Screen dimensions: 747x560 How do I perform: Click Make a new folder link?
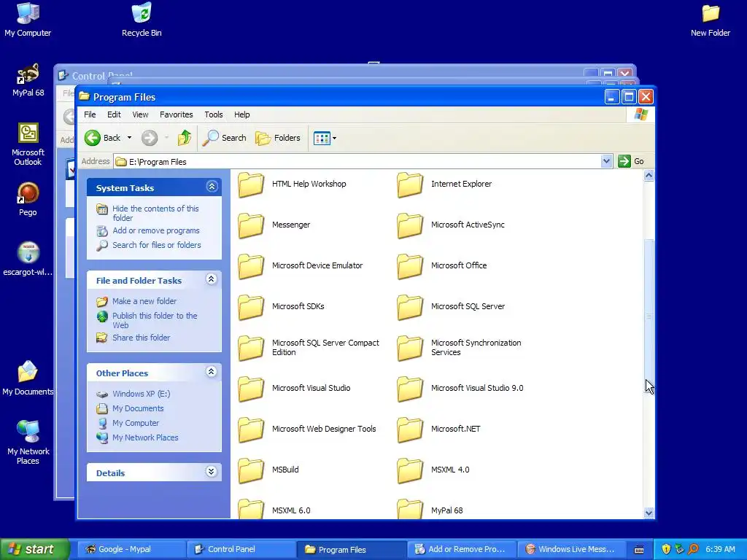pos(144,301)
